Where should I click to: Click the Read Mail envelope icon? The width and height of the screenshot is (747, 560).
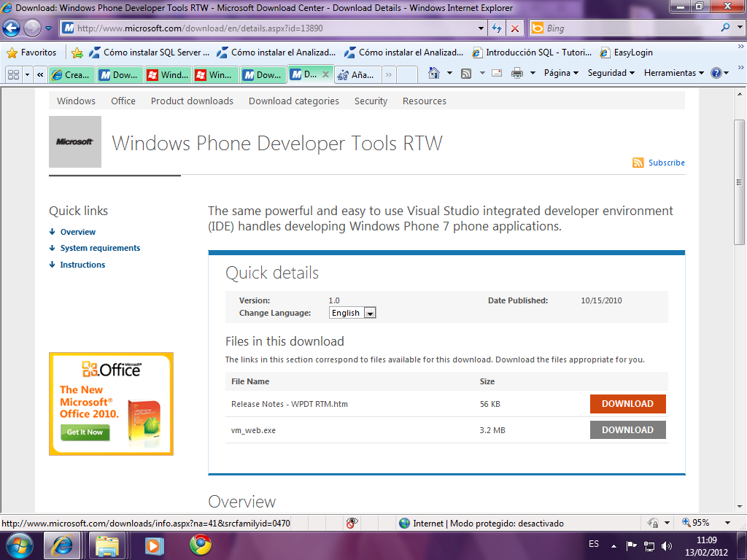click(x=497, y=73)
